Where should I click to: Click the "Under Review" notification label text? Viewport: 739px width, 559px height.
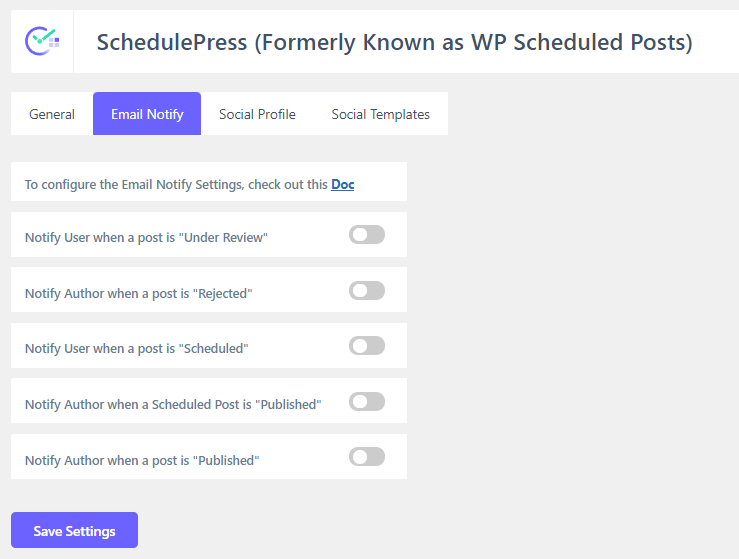(146, 238)
